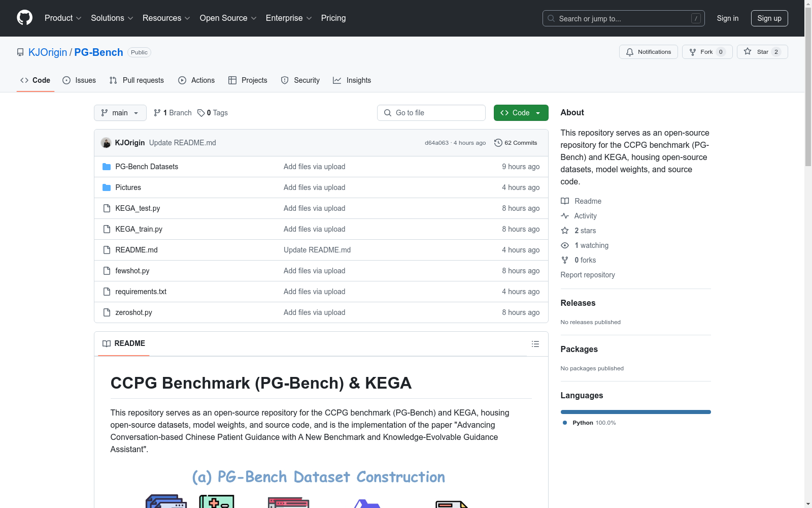Expand the Solutions menu
The image size is (812, 508).
tap(112, 18)
